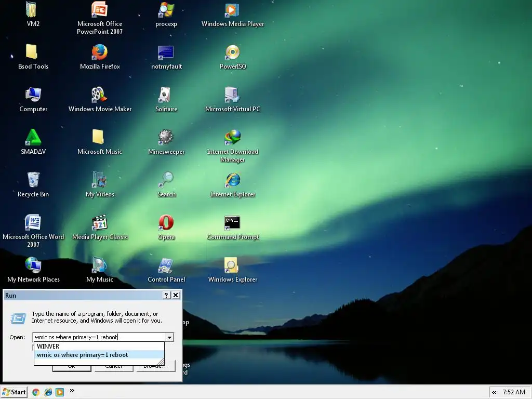
Task: Show hidden system tray icons
Action: 494,392
